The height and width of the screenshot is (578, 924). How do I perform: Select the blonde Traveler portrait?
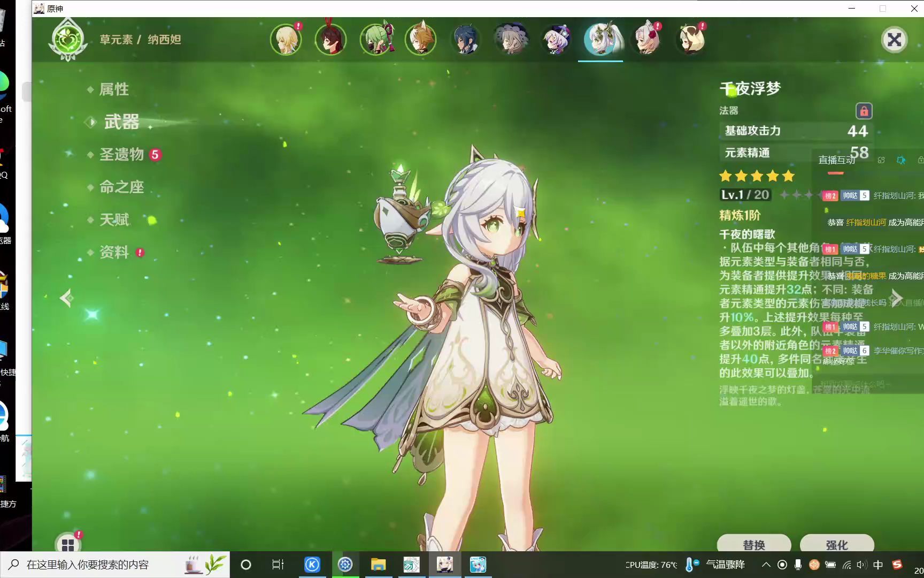pos(286,39)
